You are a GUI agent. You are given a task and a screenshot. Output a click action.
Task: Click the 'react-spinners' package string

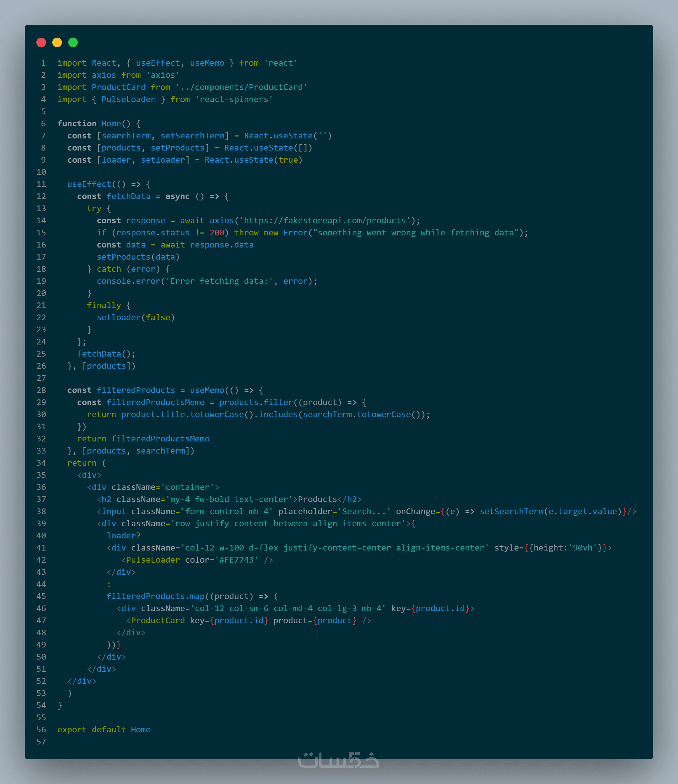point(234,100)
